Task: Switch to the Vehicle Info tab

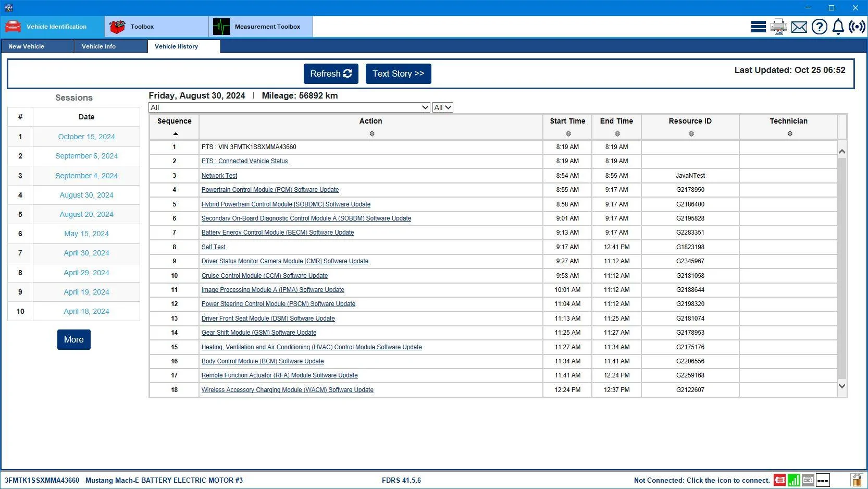Action: coord(110,46)
